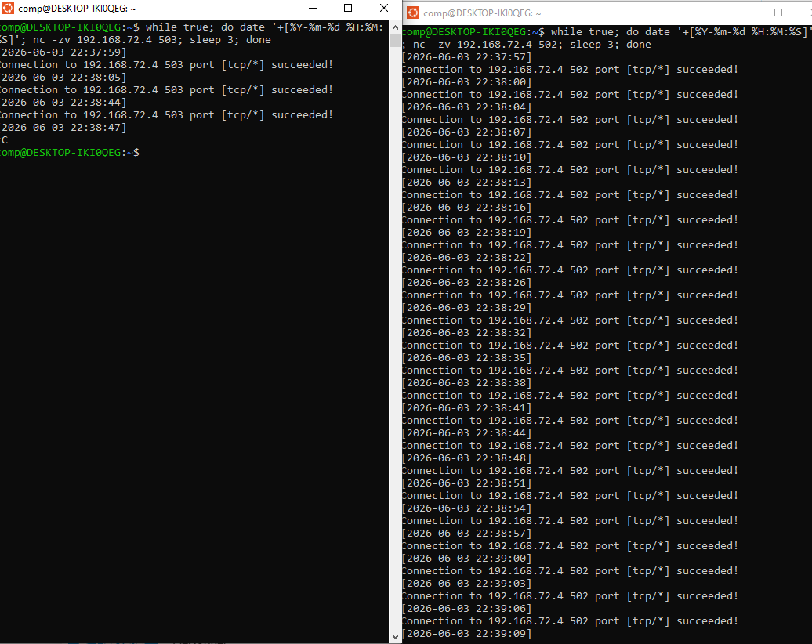812x644 pixels.
Task: Minimize the right terminal window
Action: click(743, 13)
